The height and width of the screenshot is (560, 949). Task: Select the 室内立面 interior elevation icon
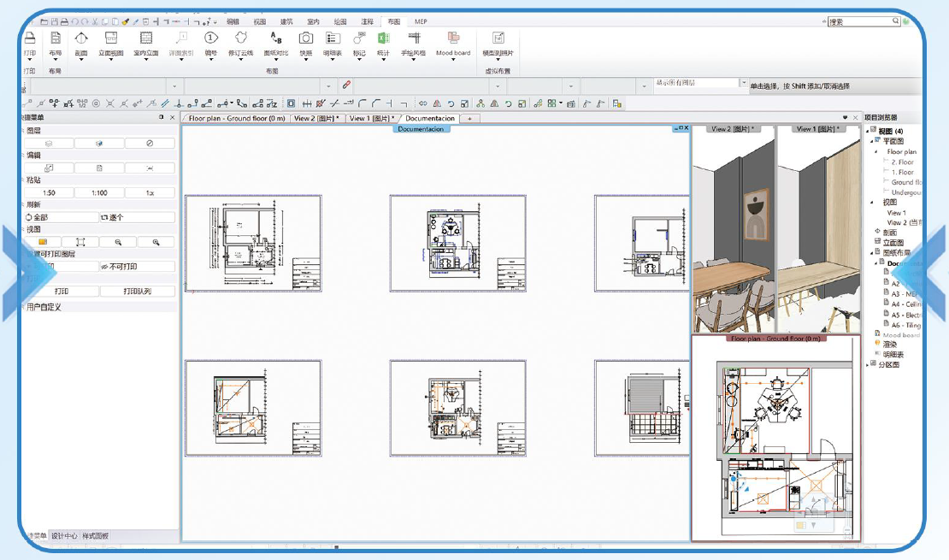click(146, 39)
